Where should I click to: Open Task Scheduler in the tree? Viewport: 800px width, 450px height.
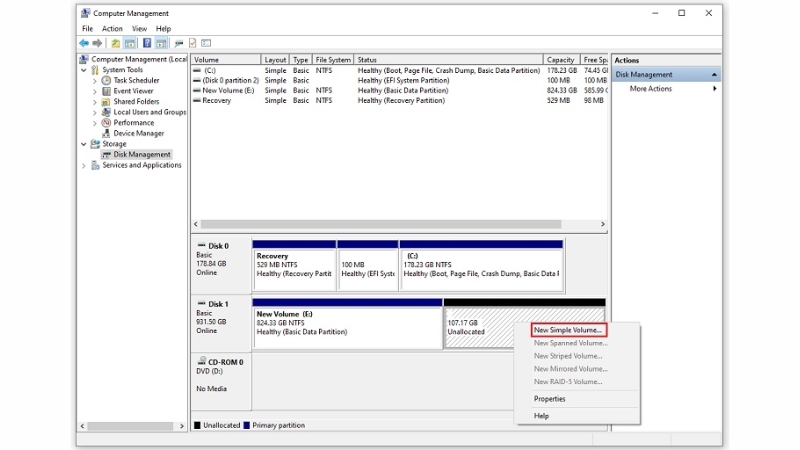click(x=136, y=81)
